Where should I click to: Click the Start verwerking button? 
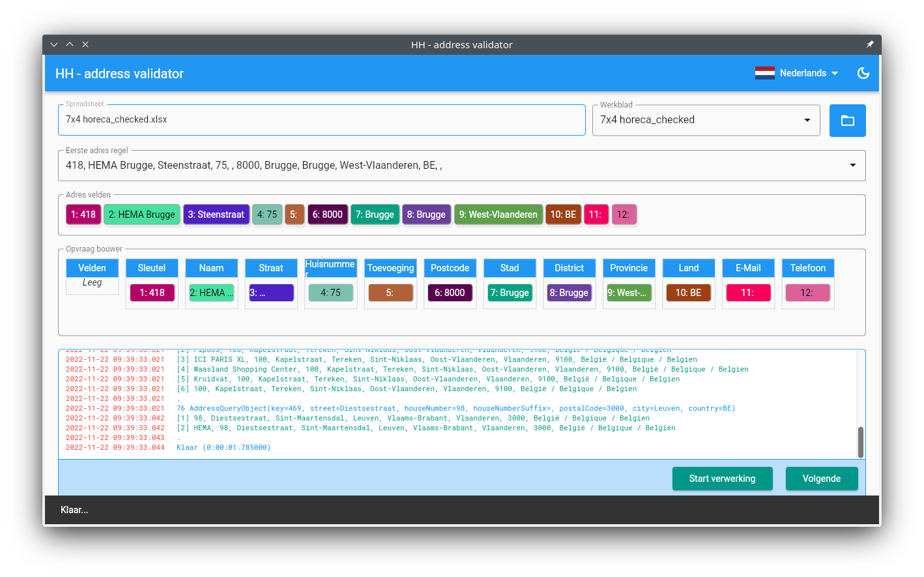(x=722, y=479)
